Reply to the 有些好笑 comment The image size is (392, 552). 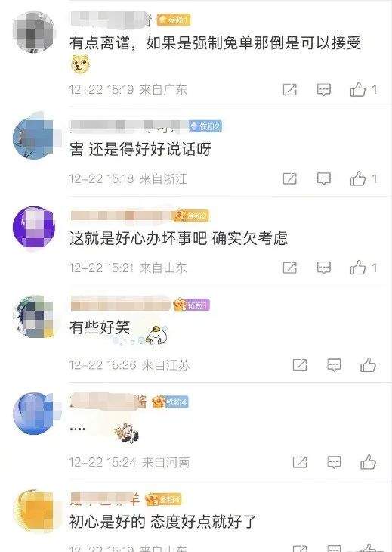tap(334, 365)
